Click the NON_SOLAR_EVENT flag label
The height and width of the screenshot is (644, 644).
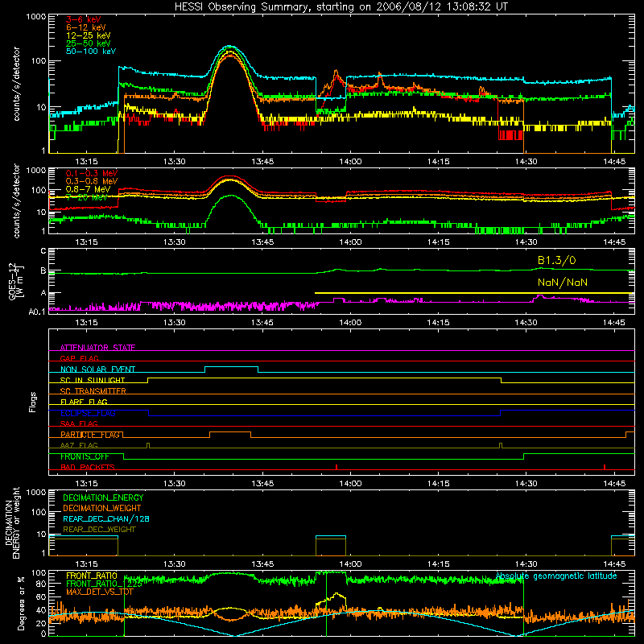[x=97, y=369]
